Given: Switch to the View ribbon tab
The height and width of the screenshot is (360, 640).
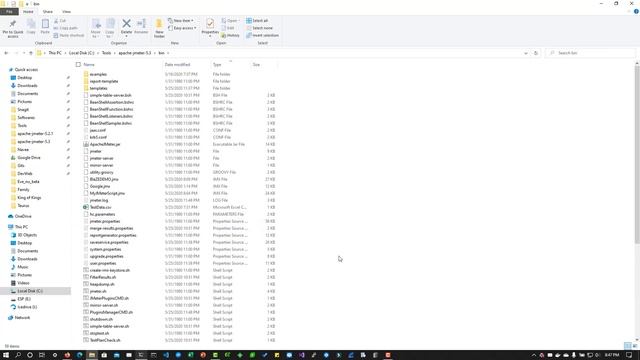Looking at the screenshot, I should click(x=66, y=12).
